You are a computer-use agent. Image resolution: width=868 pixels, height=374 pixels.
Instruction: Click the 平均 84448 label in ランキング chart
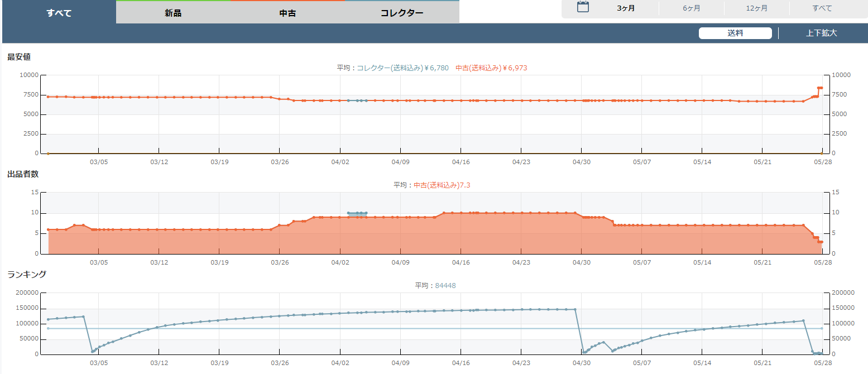435,286
